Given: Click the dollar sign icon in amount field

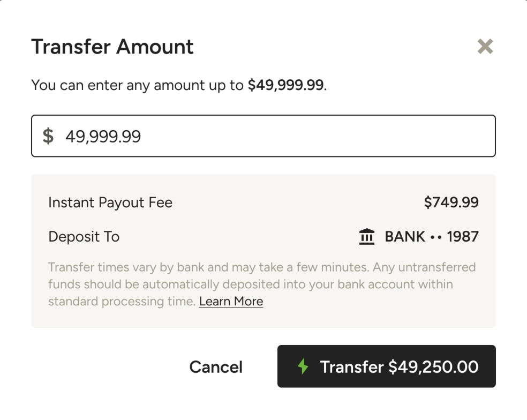Looking at the screenshot, I should tap(48, 136).
